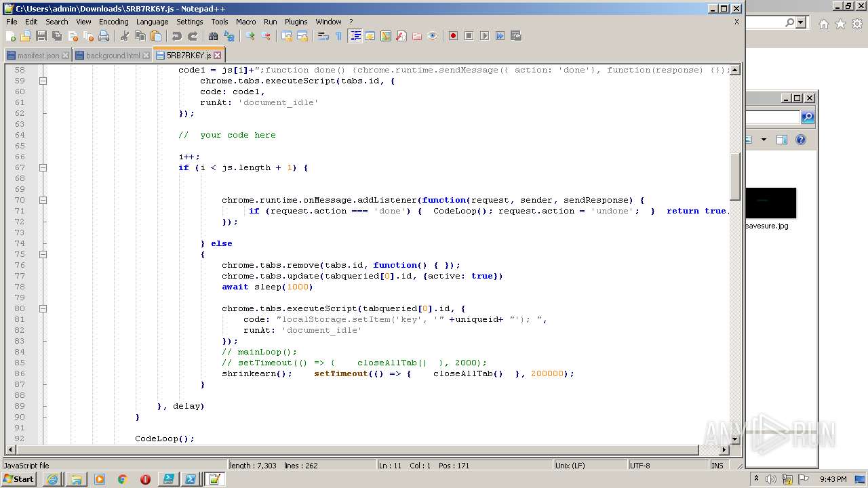Open Explorer help question mark icon
Screen dimensions: 868x488
801,140
